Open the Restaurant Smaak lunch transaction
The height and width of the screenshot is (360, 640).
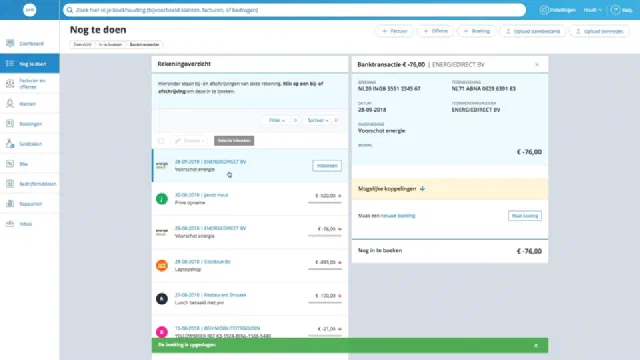(250, 299)
